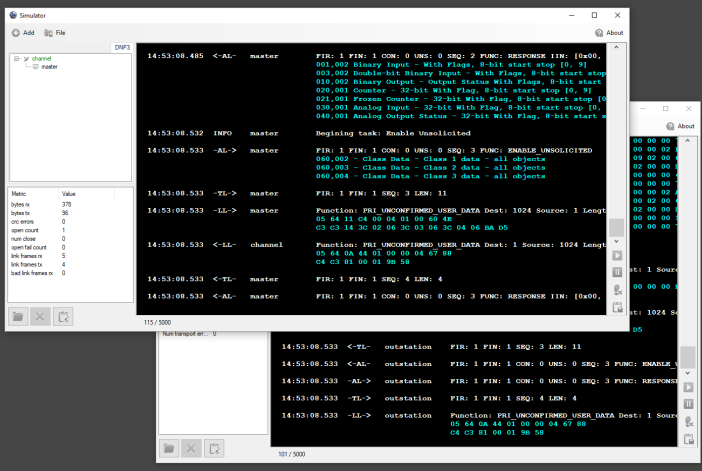Click the play icon in the back window
The image size is (702, 471).
[688, 387]
